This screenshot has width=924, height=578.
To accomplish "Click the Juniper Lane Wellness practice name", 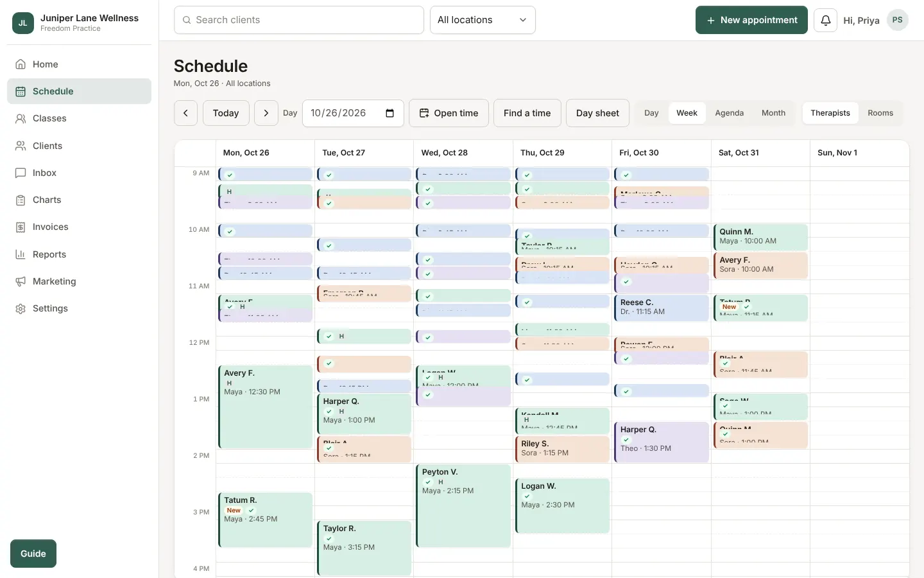I will point(89,18).
